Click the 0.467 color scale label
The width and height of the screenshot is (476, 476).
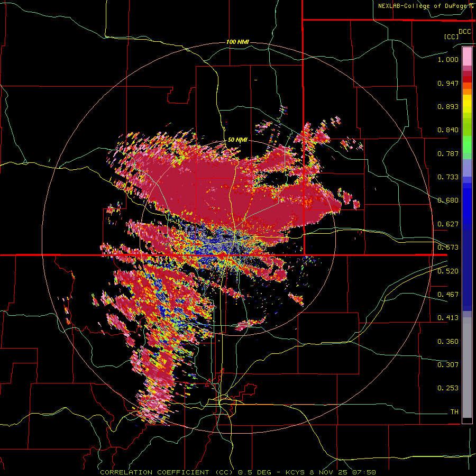pyautogui.click(x=448, y=295)
